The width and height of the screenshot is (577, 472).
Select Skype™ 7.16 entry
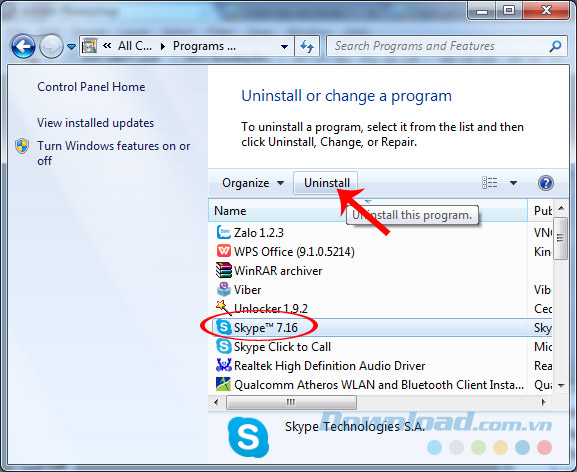tap(265, 328)
